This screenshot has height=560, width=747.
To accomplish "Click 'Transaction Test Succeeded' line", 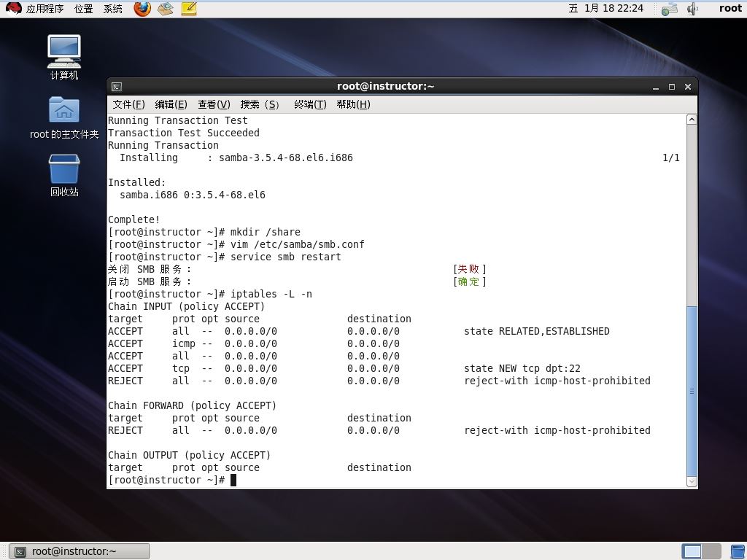I will pos(184,133).
